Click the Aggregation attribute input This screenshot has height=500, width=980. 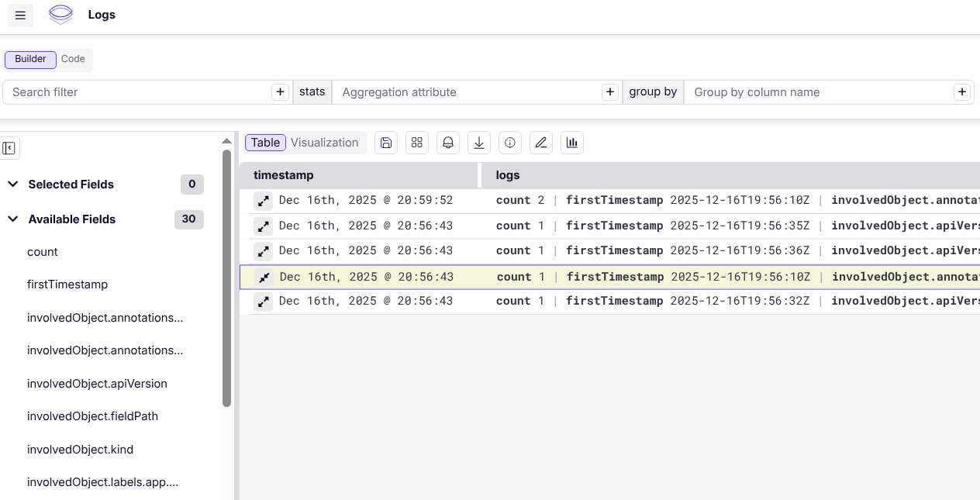(x=465, y=92)
